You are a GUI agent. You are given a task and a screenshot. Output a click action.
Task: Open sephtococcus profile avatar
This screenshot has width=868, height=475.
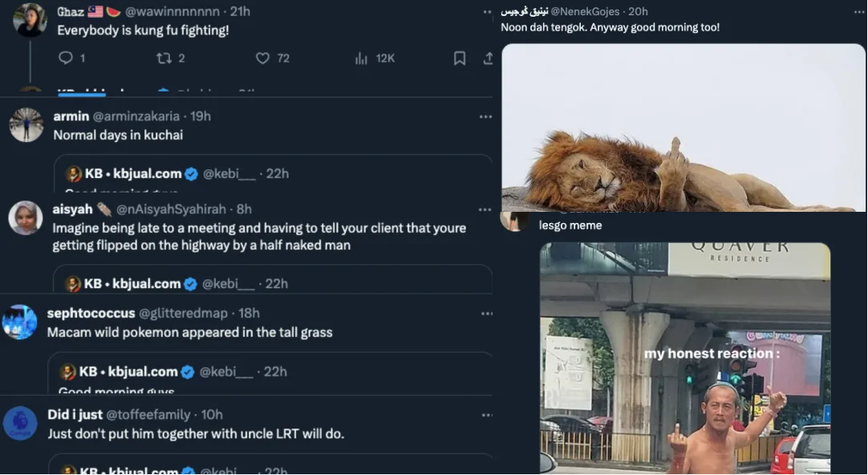coord(20,322)
